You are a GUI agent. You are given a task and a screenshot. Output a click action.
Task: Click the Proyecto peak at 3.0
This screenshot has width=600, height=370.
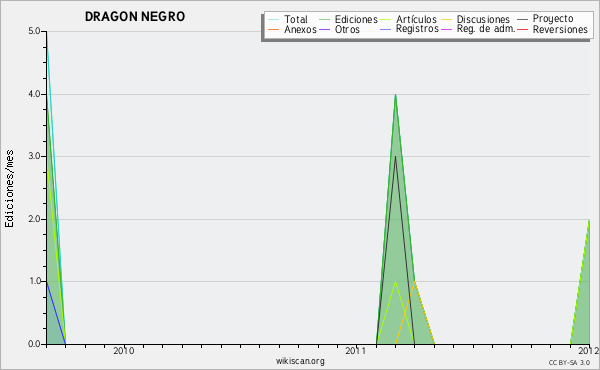(395, 156)
